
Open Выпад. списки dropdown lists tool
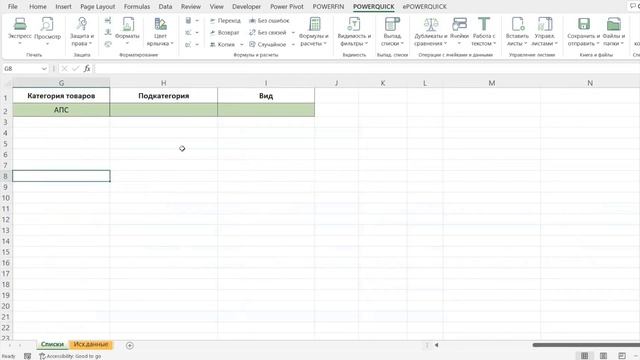(x=392, y=31)
